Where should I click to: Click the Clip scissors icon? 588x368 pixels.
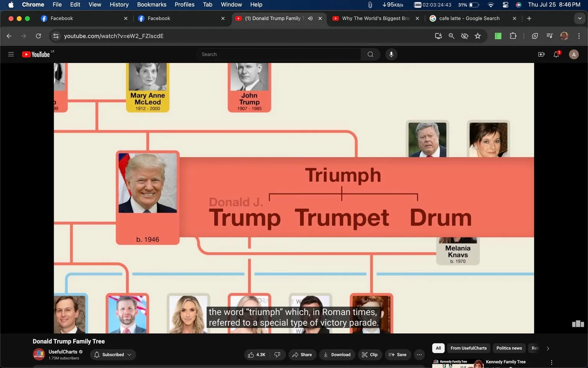pyautogui.click(x=365, y=355)
